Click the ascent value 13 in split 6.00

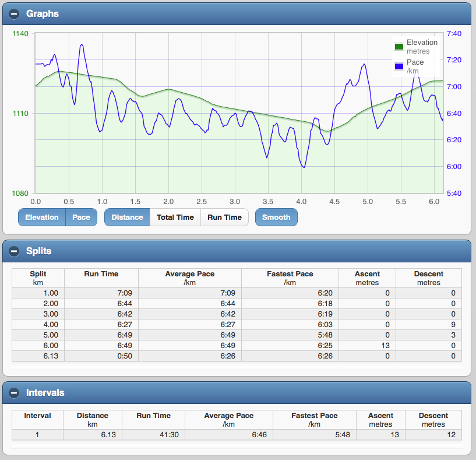tap(386, 346)
